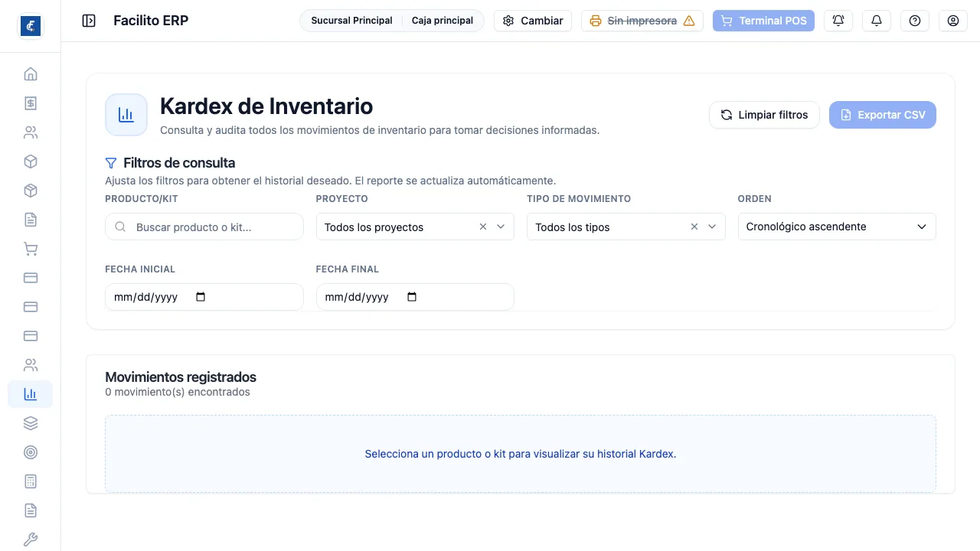Viewport: 980px width, 551px height.
Task: Click the Facilito ERP title text
Action: [x=151, y=21]
